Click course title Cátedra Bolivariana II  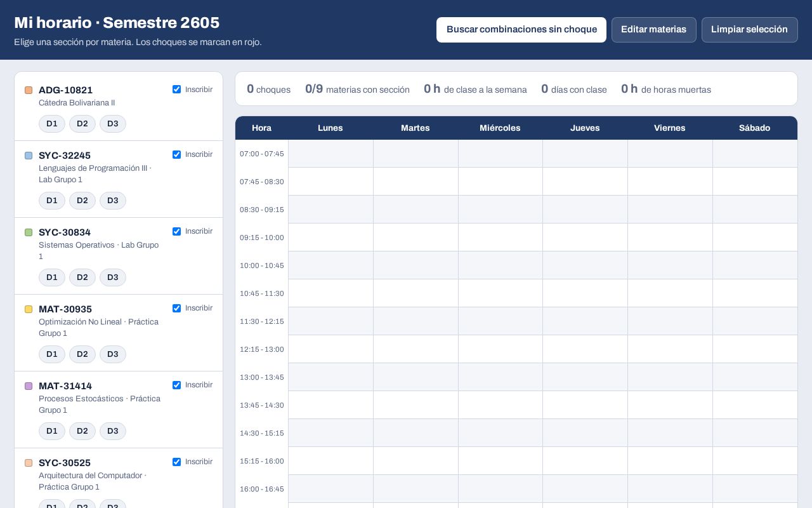pyautogui.click(x=77, y=103)
